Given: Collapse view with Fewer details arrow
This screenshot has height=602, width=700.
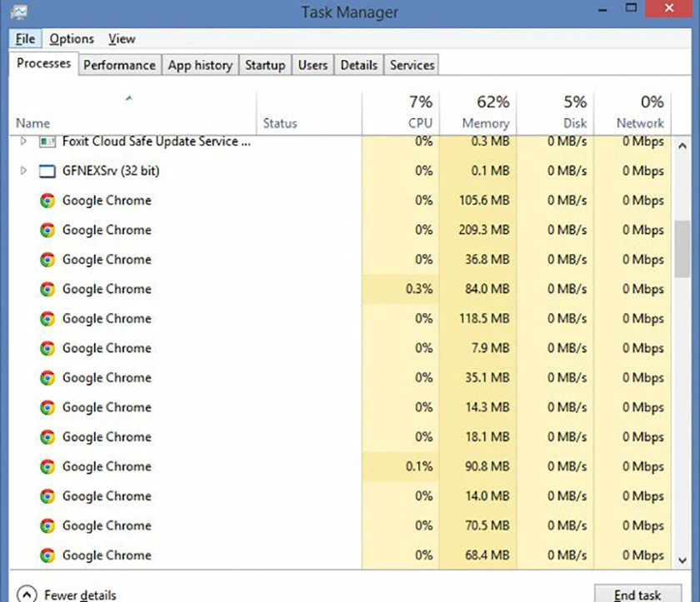Looking at the screenshot, I should tap(27, 594).
